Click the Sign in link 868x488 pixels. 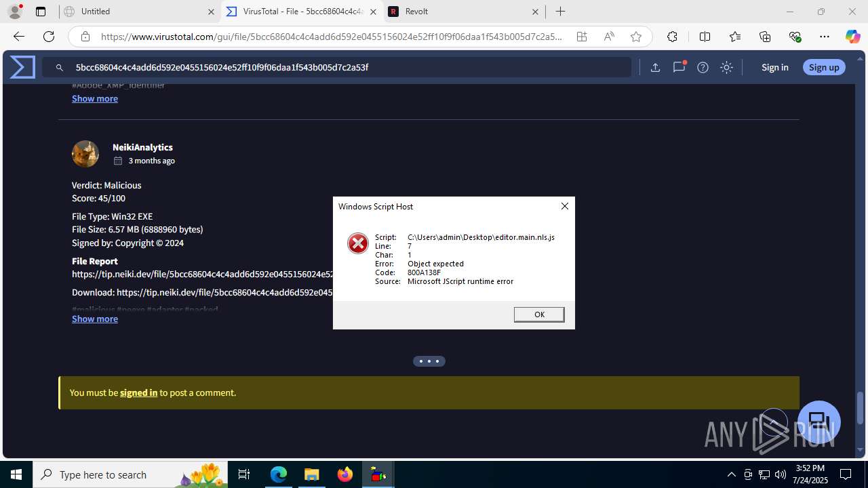(774, 67)
